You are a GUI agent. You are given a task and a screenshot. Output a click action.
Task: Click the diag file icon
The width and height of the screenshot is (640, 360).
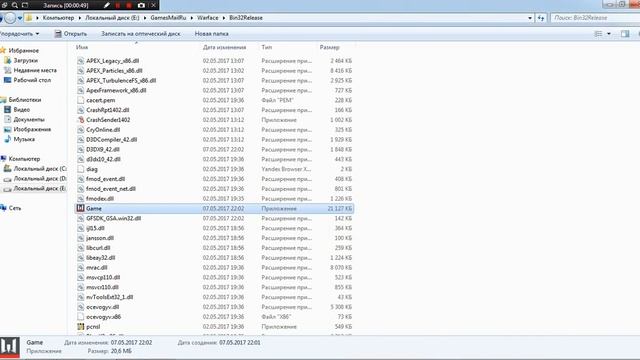[80, 169]
